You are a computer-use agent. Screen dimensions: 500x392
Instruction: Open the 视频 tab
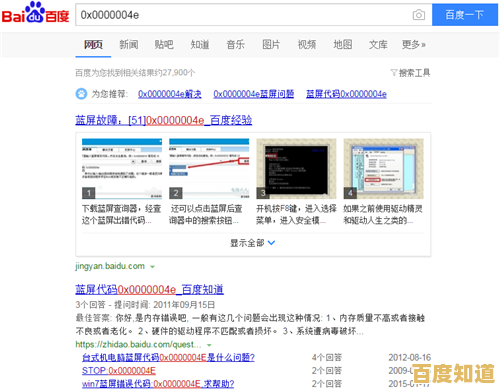tap(307, 44)
